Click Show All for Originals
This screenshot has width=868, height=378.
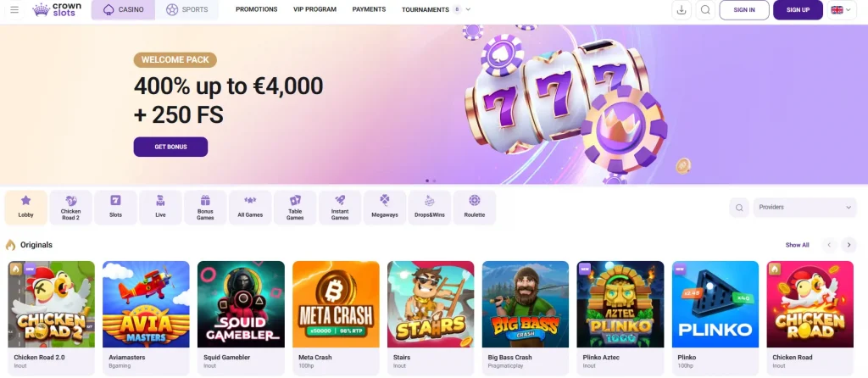(x=797, y=245)
